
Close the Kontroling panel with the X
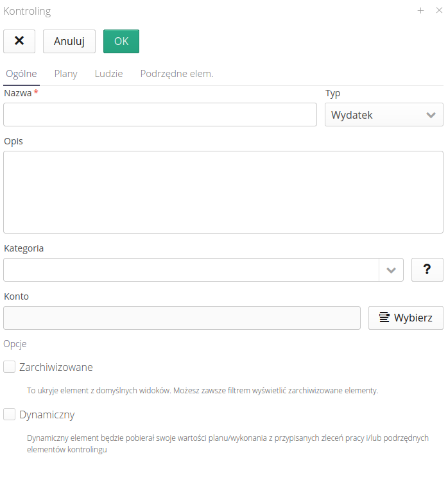click(439, 10)
